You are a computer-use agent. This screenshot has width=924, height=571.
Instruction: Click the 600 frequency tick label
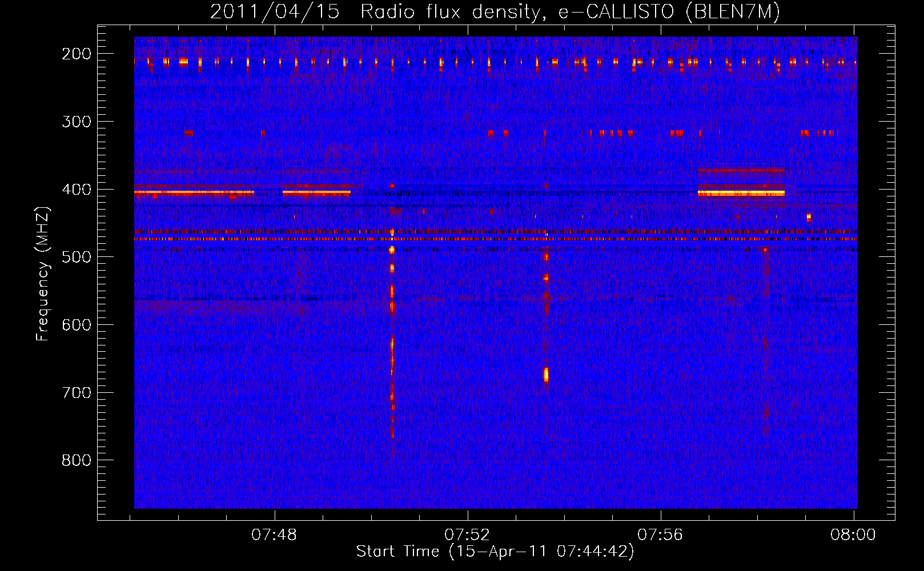click(77, 325)
